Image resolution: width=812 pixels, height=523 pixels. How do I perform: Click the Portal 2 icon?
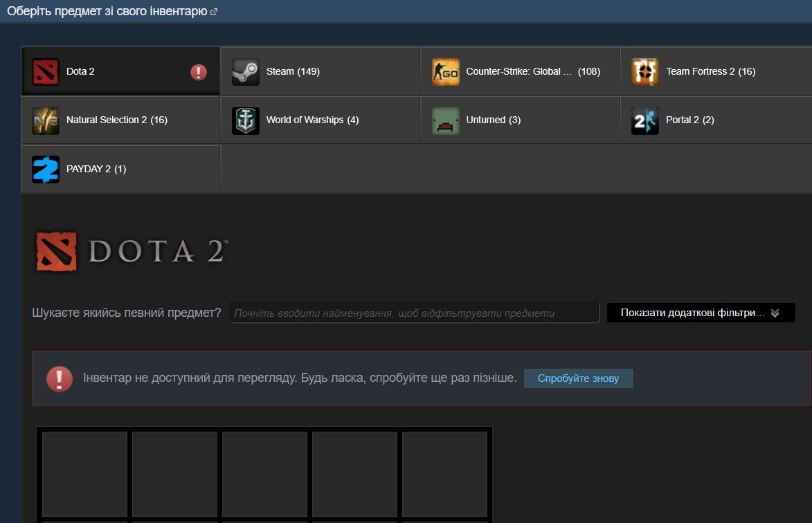(645, 120)
